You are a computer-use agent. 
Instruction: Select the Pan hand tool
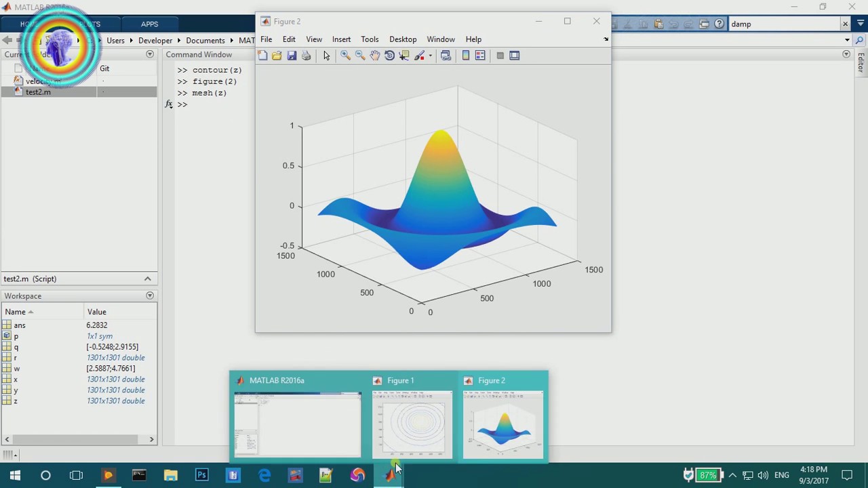tap(375, 56)
